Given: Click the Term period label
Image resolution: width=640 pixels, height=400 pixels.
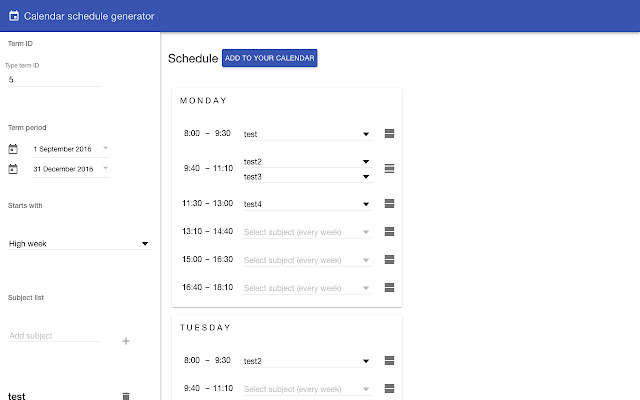Looking at the screenshot, I should click(x=27, y=127).
